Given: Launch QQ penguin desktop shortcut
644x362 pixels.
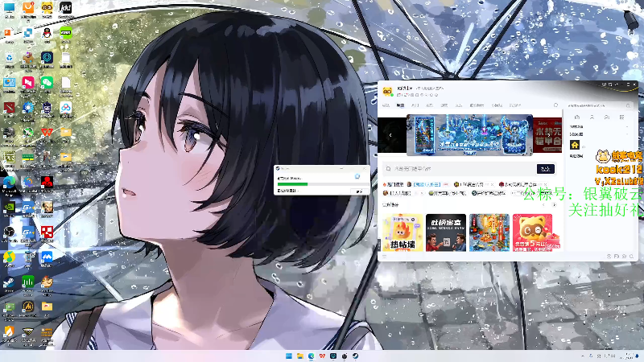Looking at the screenshot, I should click(47, 33).
